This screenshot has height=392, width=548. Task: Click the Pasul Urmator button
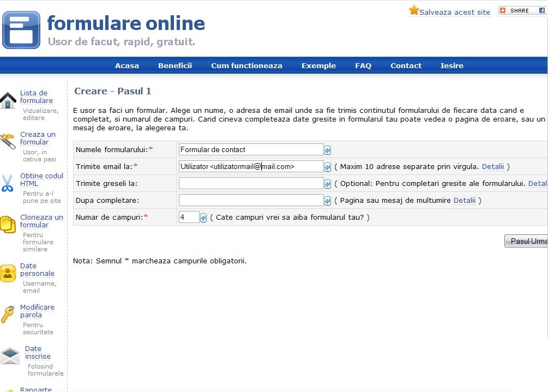pyautogui.click(x=526, y=241)
